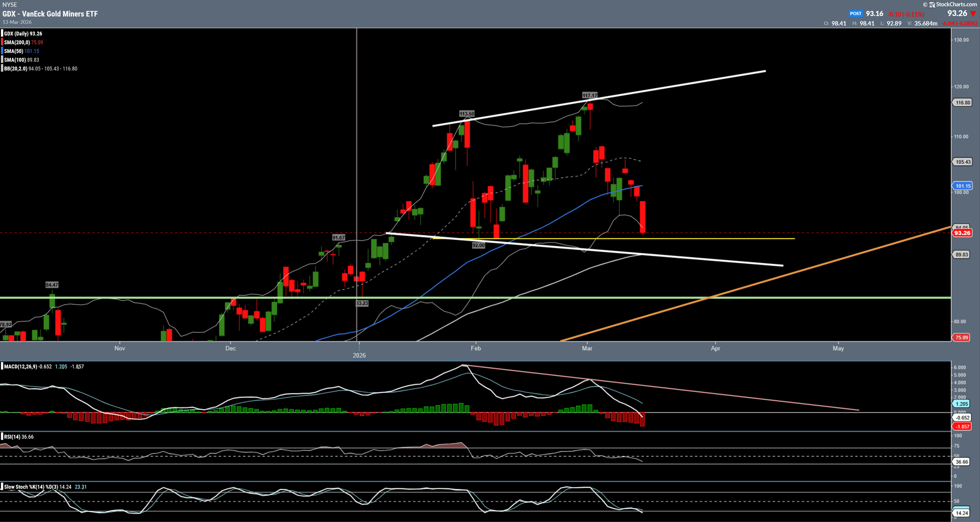Image resolution: width=980 pixels, height=522 pixels.
Task: Click the Mar label on the time axis
Action: [587, 348]
